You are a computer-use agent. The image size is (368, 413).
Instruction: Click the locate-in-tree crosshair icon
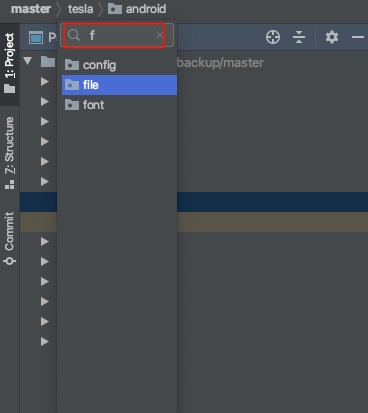tap(273, 37)
